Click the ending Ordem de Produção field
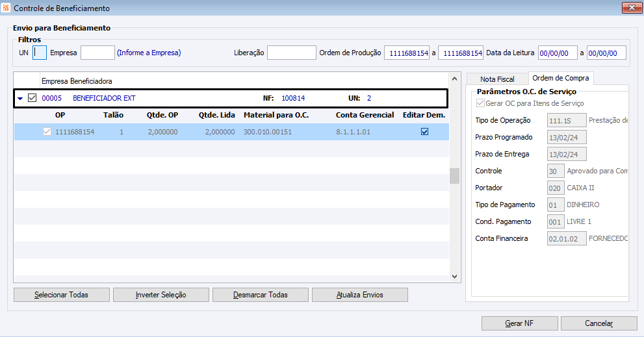 point(461,53)
